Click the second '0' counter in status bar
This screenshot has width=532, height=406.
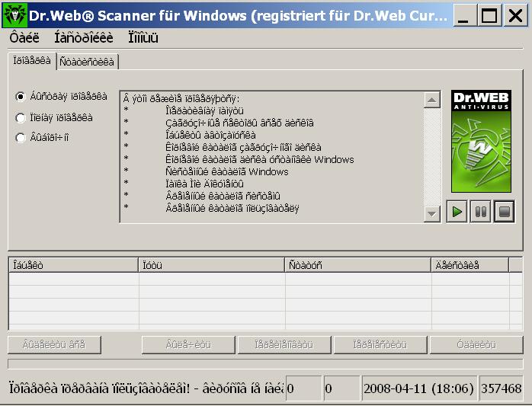pos(341,388)
